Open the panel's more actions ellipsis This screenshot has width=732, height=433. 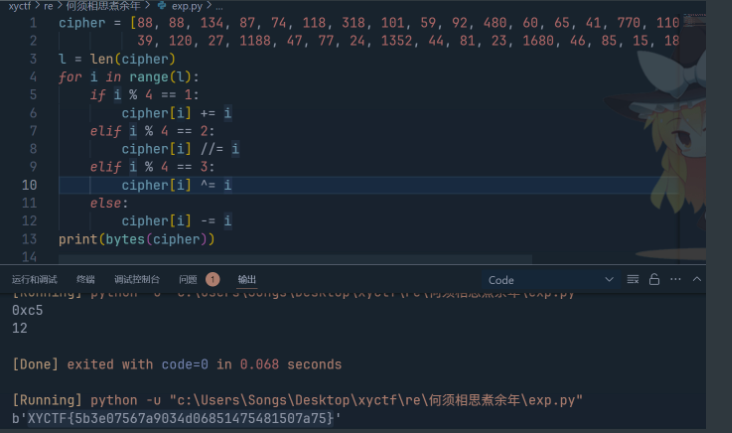(x=676, y=280)
